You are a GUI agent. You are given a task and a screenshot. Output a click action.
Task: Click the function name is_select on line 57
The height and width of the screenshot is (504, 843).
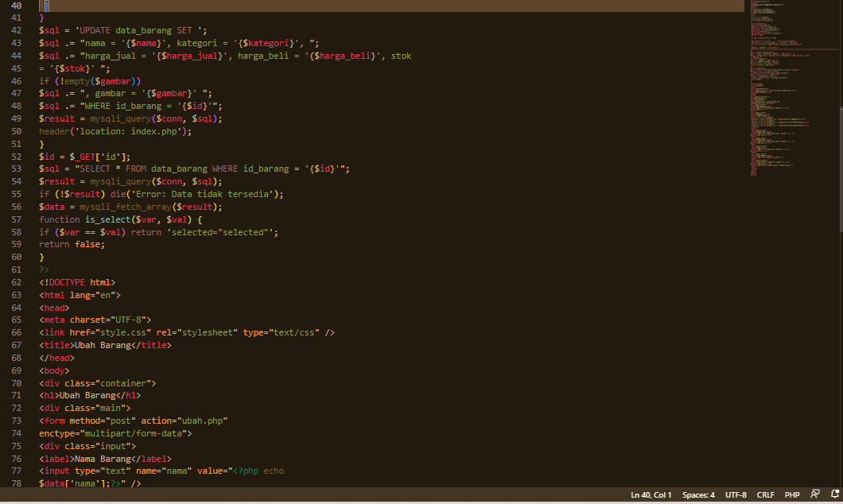click(107, 219)
